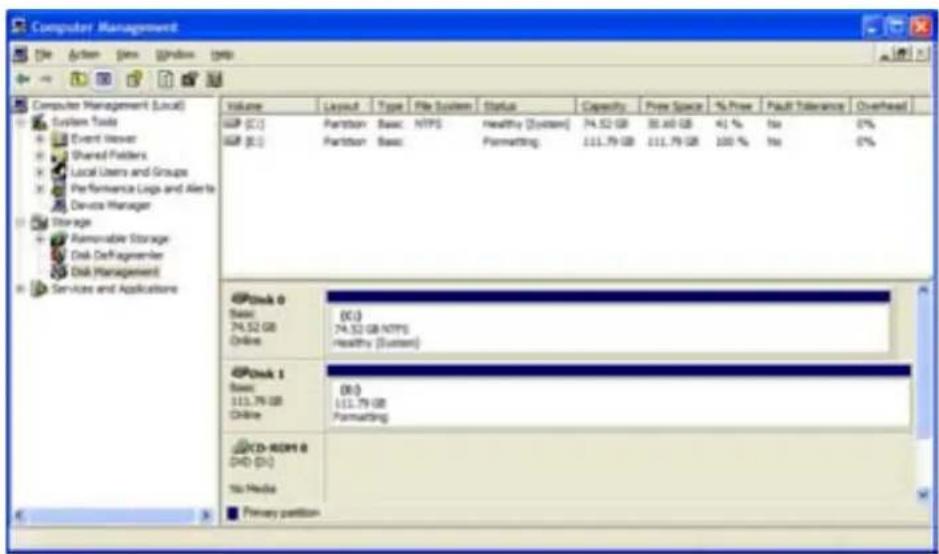The width and height of the screenshot is (939, 554).
Task: Select the Disk Defragmenter tree label
Action: click(x=117, y=255)
